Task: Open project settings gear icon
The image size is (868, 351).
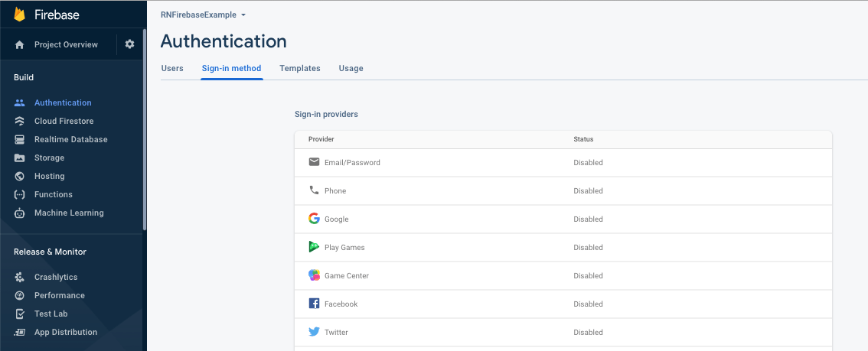Action: [129, 44]
